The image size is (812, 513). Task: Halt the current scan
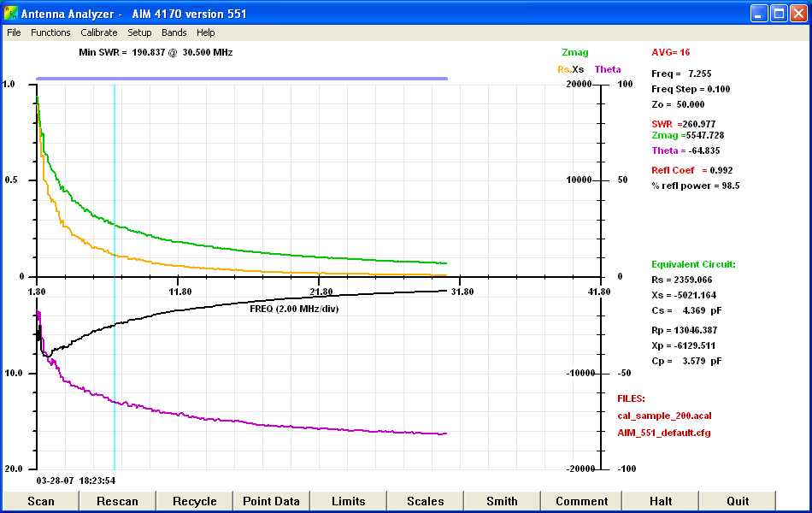pyautogui.click(x=661, y=501)
